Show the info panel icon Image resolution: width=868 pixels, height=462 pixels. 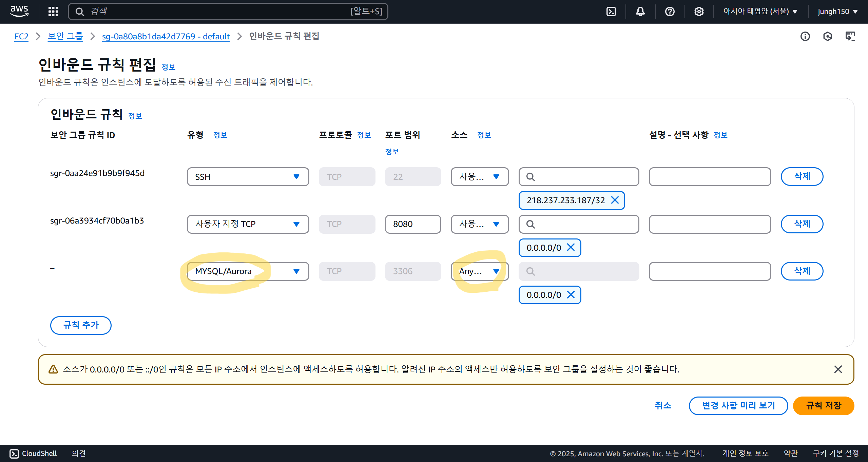(805, 36)
